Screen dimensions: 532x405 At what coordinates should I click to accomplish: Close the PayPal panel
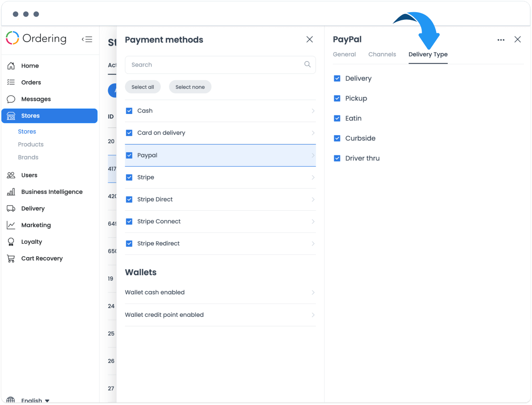click(518, 39)
